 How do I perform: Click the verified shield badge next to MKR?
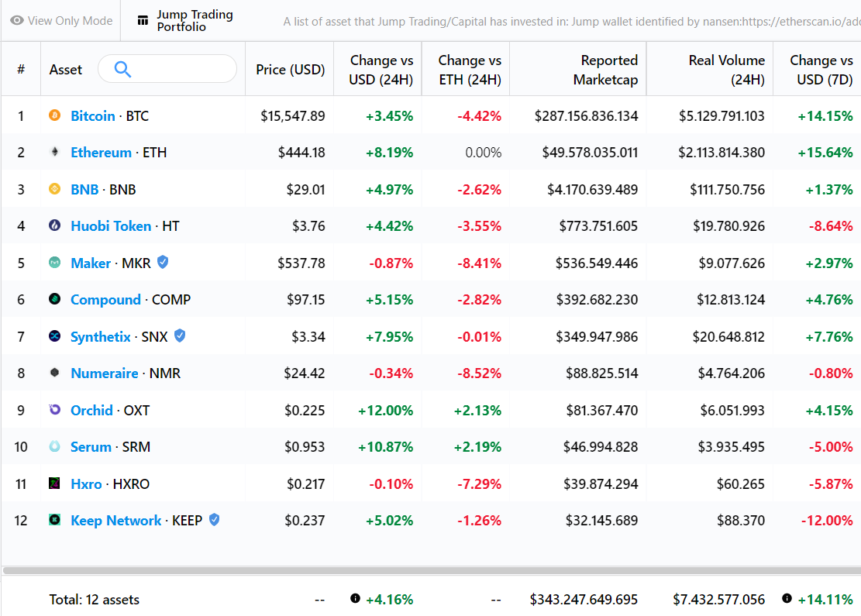[x=163, y=262]
